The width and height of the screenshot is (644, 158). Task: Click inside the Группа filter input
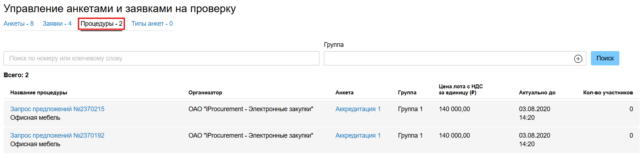click(x=447, y=58)
